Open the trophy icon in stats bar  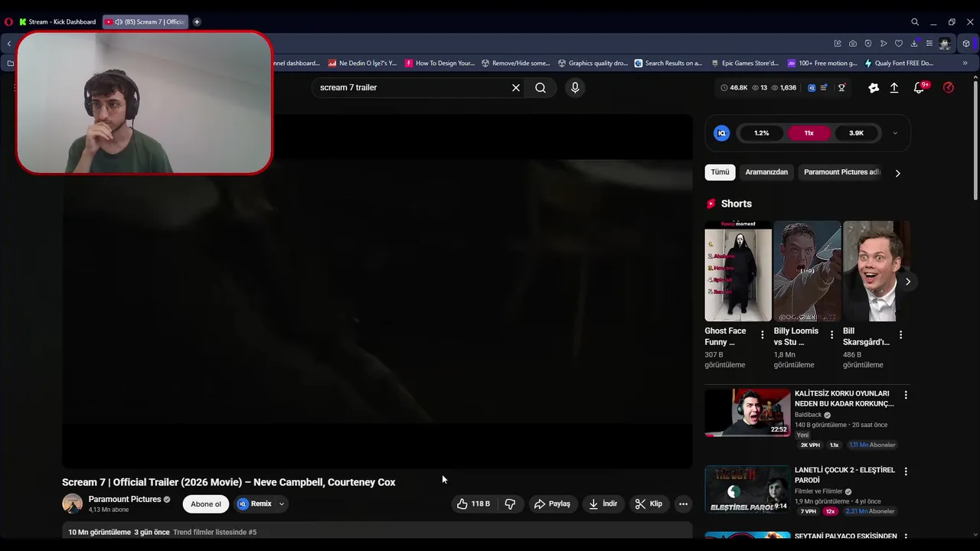click(841, 88)
